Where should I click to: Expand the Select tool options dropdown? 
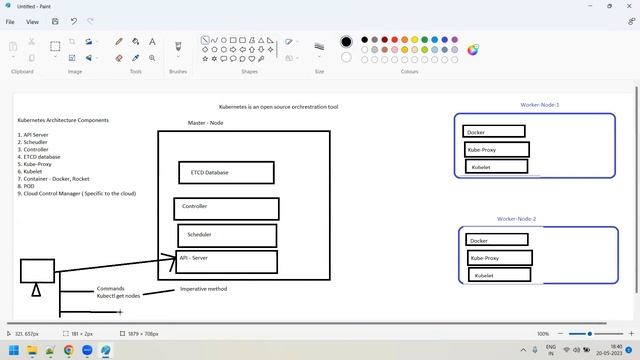pos(55,57)
